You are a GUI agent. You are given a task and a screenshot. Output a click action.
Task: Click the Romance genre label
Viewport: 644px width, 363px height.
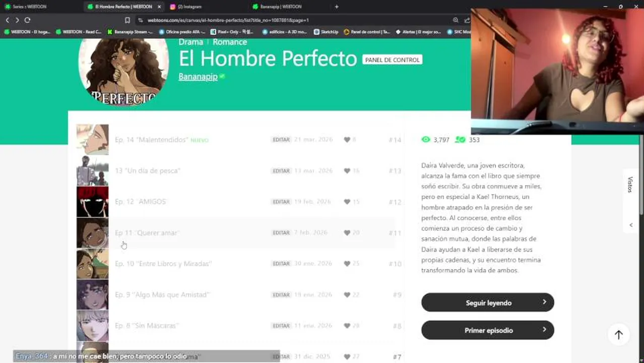[230, 42]
